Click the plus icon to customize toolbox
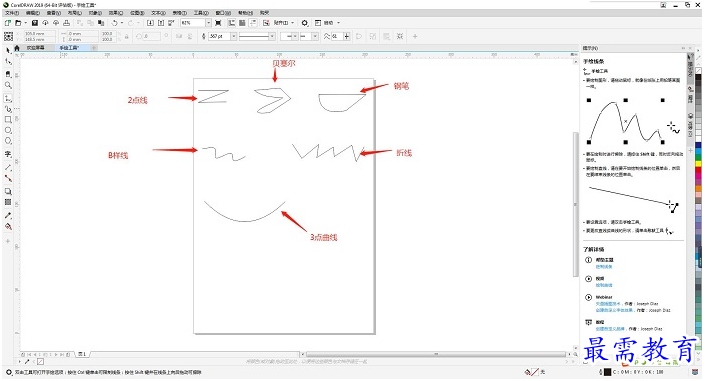This screenshot has height=381, width=705. [x=8, y=242]
